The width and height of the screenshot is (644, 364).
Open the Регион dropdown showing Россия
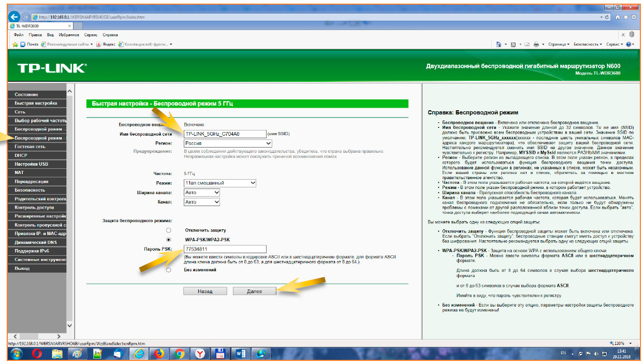tap(228, 143)
